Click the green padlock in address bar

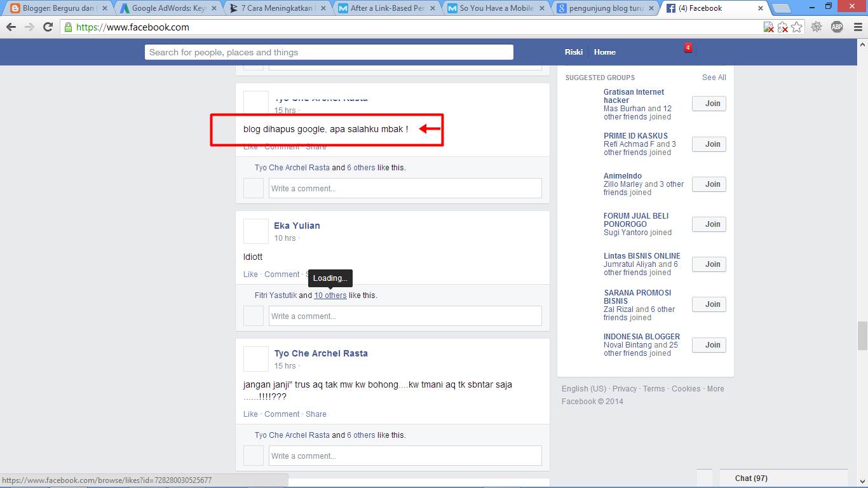68,27
